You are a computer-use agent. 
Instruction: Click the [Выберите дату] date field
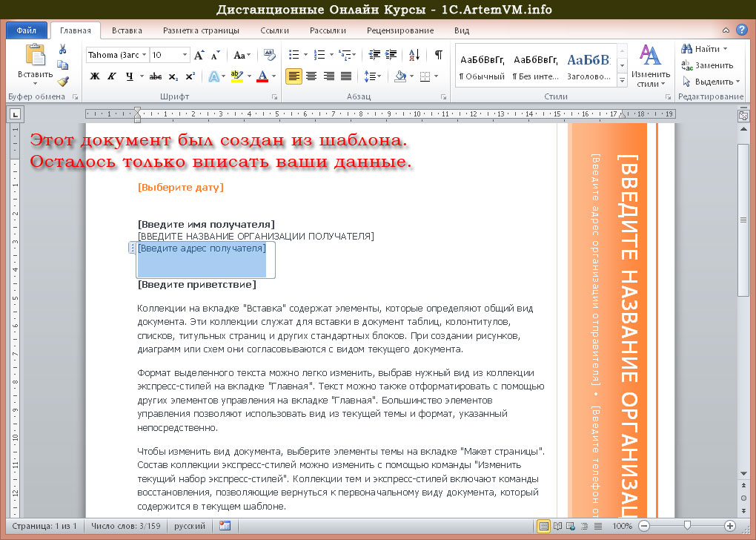point(180,187)
